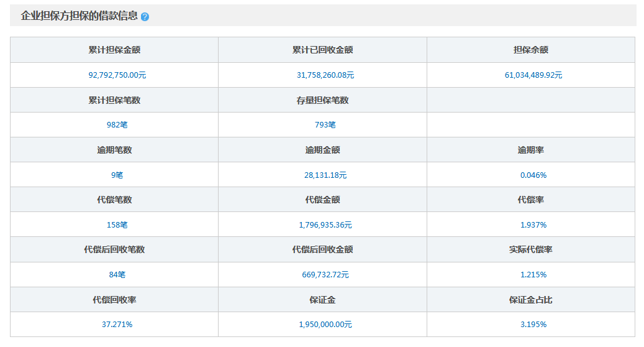Viewport: 644px width, 347px height.
Task: Click the 9笔 overdue count value
Action: (117, 175)
